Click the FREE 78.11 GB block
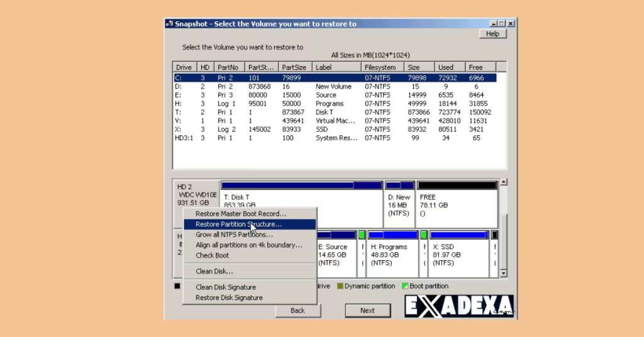 tap(457, 204)
